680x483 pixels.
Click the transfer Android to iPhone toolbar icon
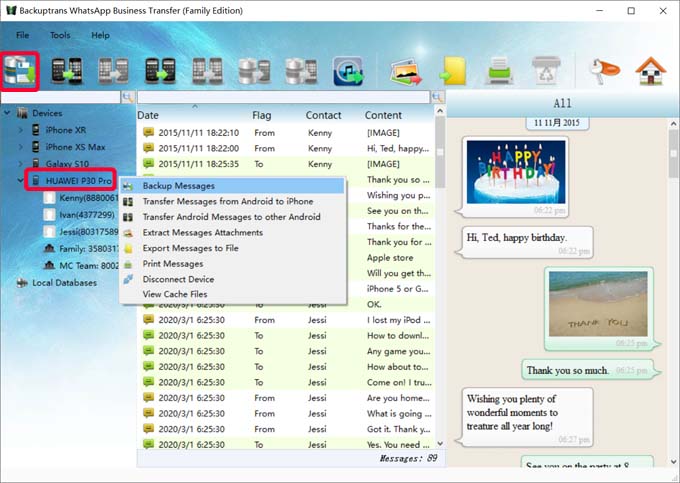(66, 71)
